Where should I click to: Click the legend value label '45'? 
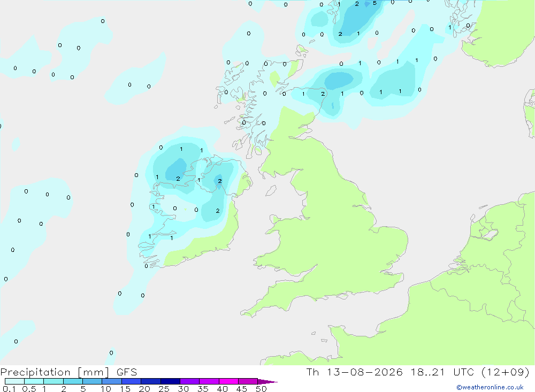(242, 389)
